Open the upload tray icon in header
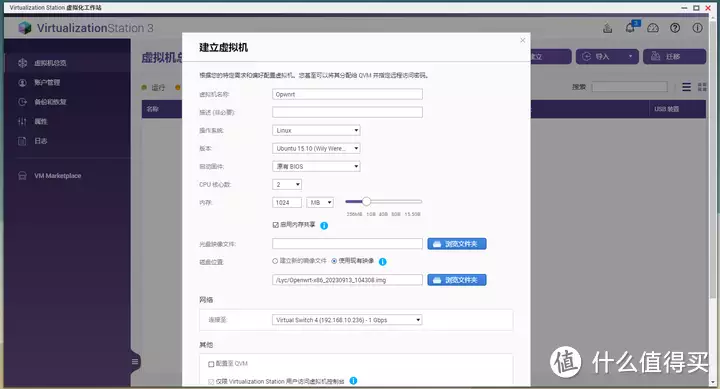 pyautogui.click(x=608, y=28)
